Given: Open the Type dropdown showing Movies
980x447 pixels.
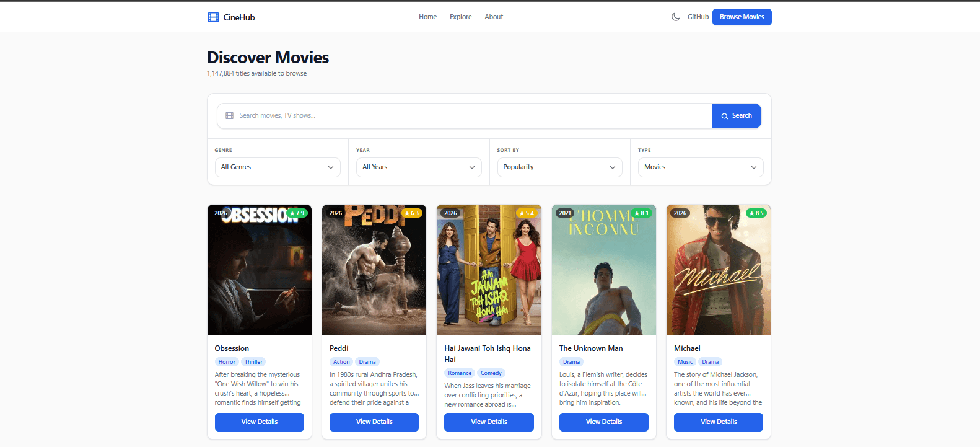Looking at the screenshot, I should [701, 167].
